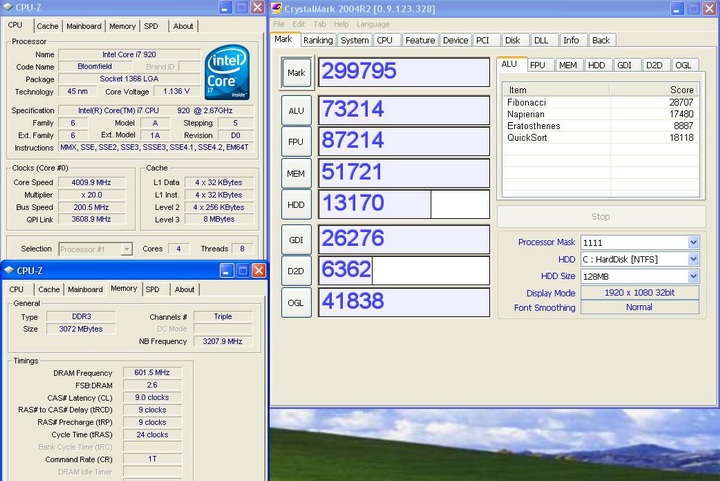
Task: Click the HDD score bar 13170
Action: click(x=404, y=204)
